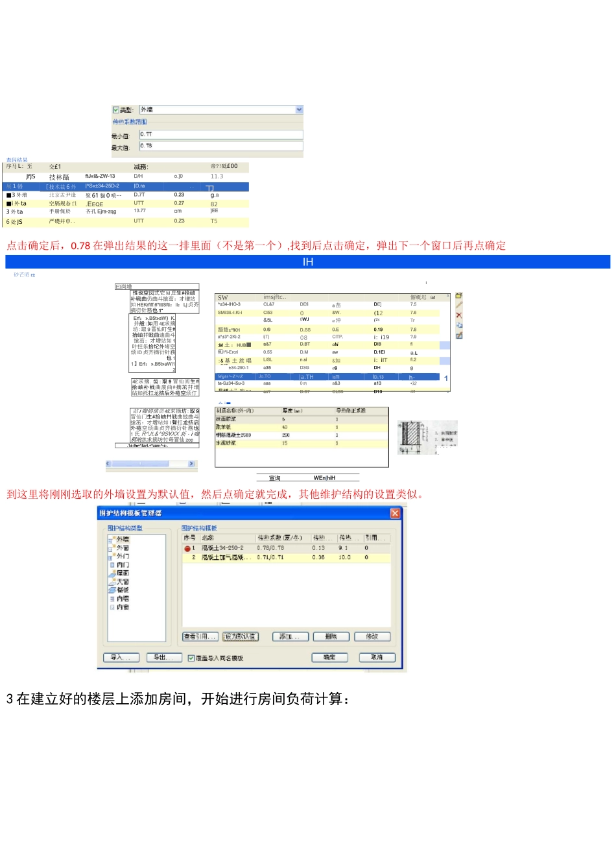Click the 材料名称(外-内) column header
This screenshot has height=855, width=616.
pos(247,411)
